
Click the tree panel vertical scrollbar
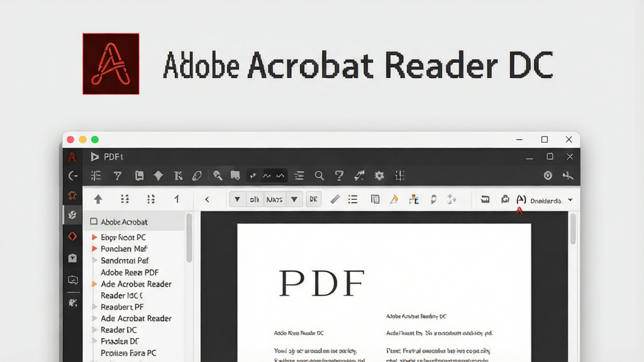[189, 238]
